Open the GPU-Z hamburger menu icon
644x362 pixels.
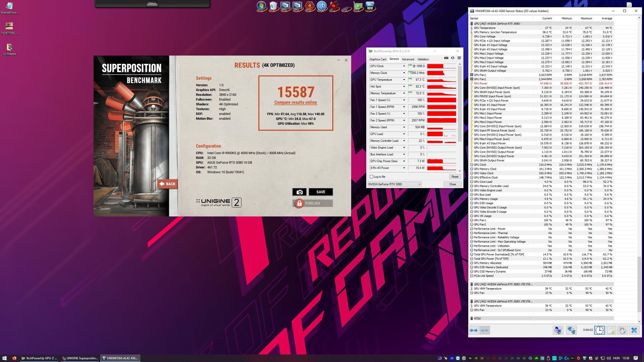pos(459,58)
